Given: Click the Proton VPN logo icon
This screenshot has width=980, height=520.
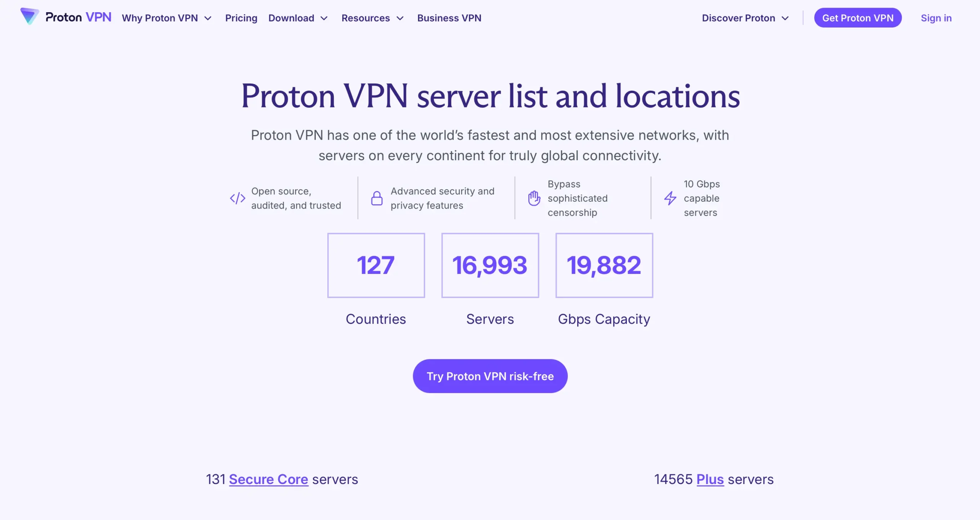Looking at the screenshot, I should tap(30, 16).
